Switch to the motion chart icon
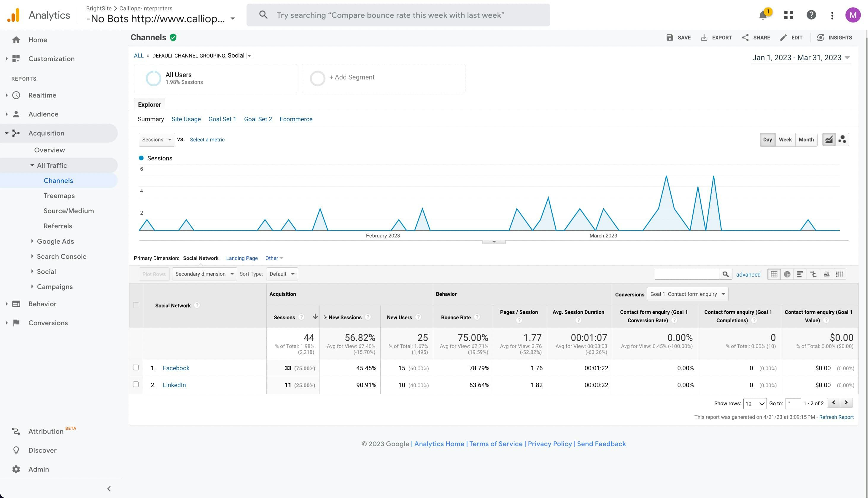 tap(842, 140)
